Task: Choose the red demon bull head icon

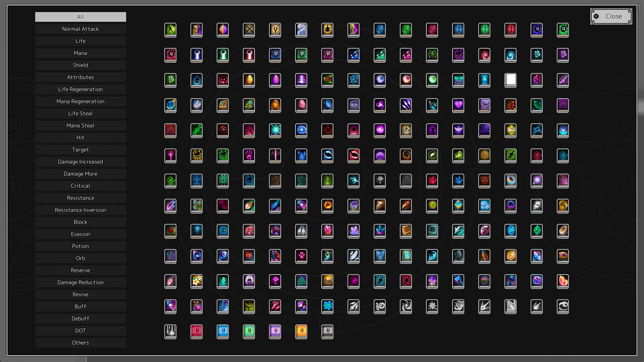Action: (484, 181)
